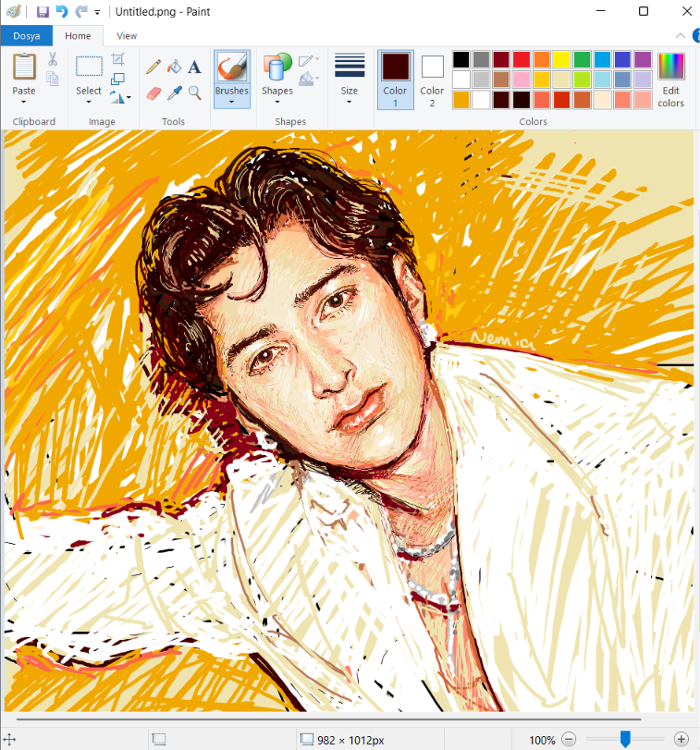Expand the Select dropdown arrow
This screenshot has height=750, width=700.
click(89, 102)
